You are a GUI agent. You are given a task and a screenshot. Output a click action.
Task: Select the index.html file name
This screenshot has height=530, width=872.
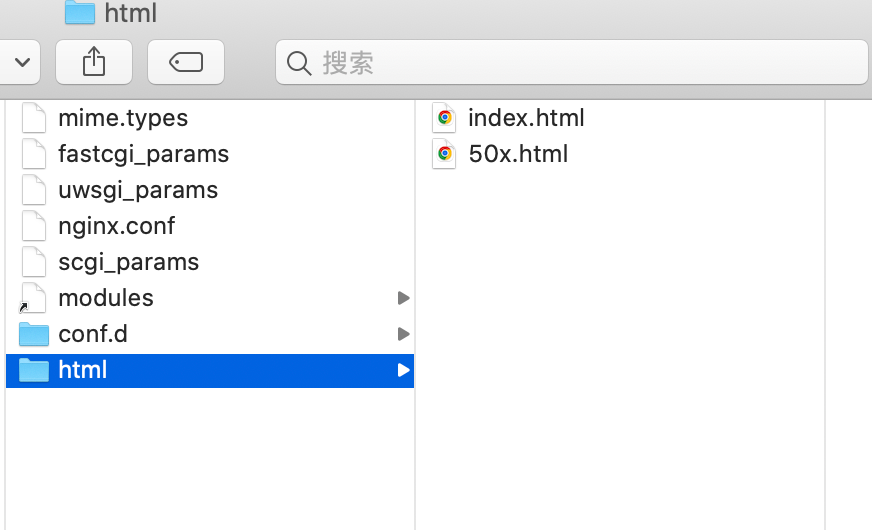(x=526, y=118)
